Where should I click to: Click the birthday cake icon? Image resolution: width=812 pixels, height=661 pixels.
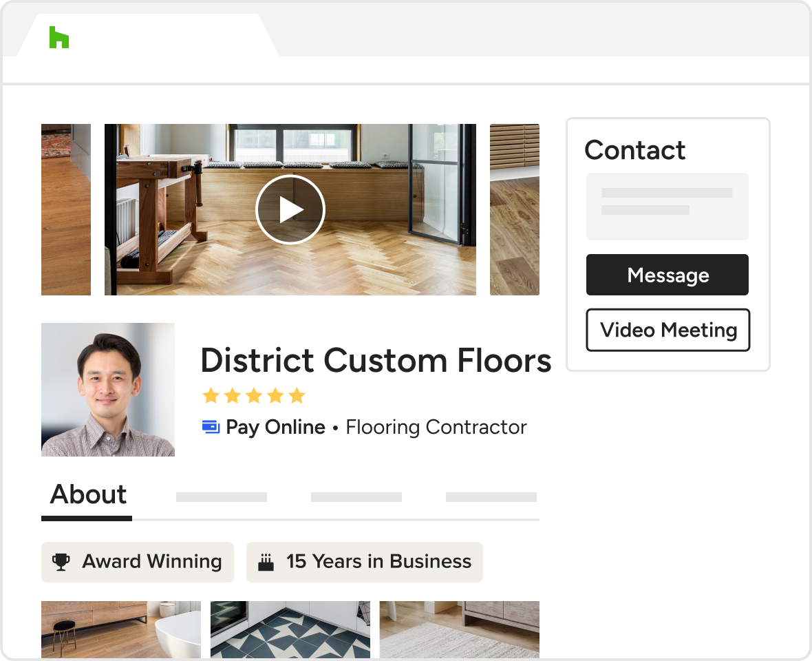tap(266, 563)
